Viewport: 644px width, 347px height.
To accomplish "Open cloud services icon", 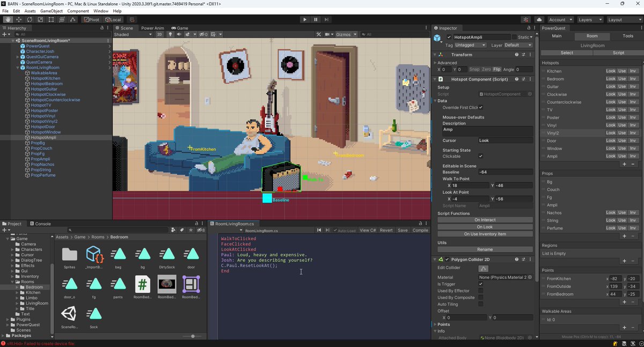I will coord(540,19).
